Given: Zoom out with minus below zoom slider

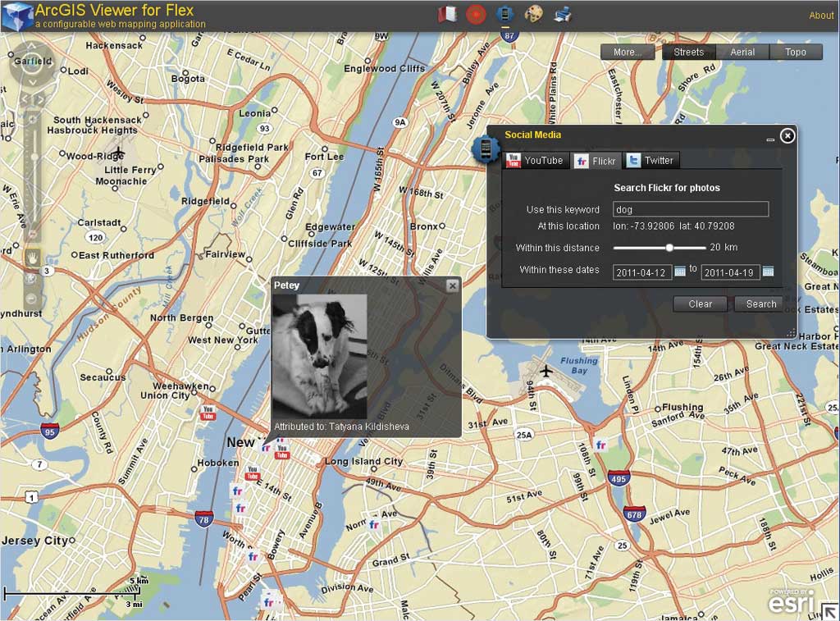Looking at the screenshot, I should (x=32, y=233).
